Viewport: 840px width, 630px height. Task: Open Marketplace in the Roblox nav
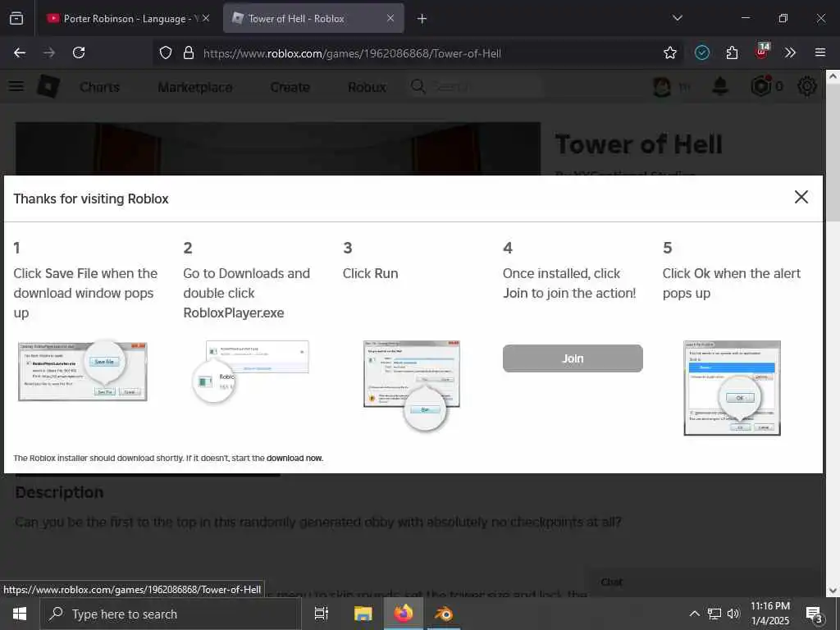pos(195,87)
